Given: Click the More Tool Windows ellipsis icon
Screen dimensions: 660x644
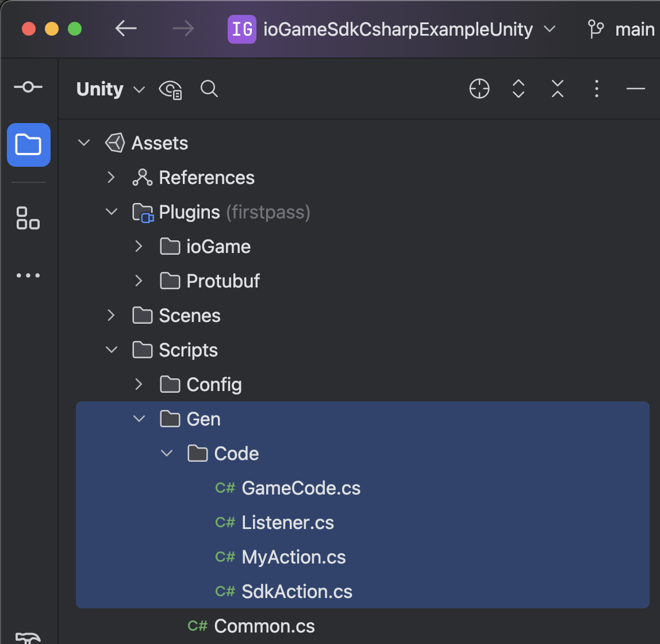Looking at the screenshot, I should (x=28, y=275).
